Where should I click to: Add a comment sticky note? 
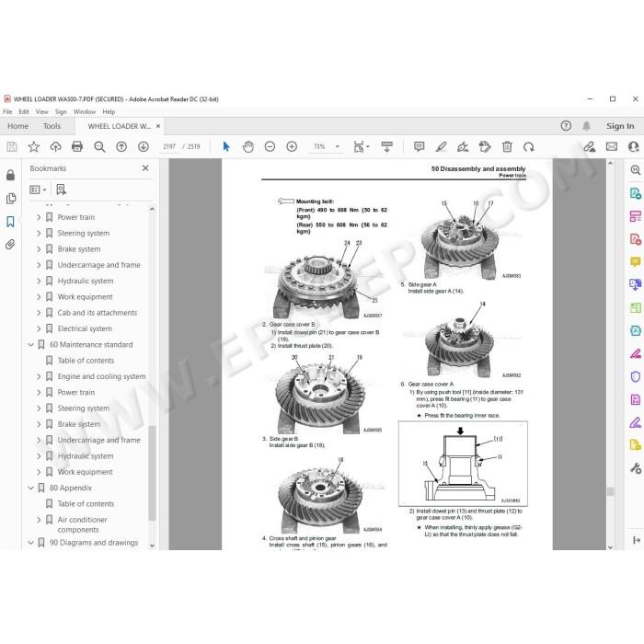tap(419, 146)
